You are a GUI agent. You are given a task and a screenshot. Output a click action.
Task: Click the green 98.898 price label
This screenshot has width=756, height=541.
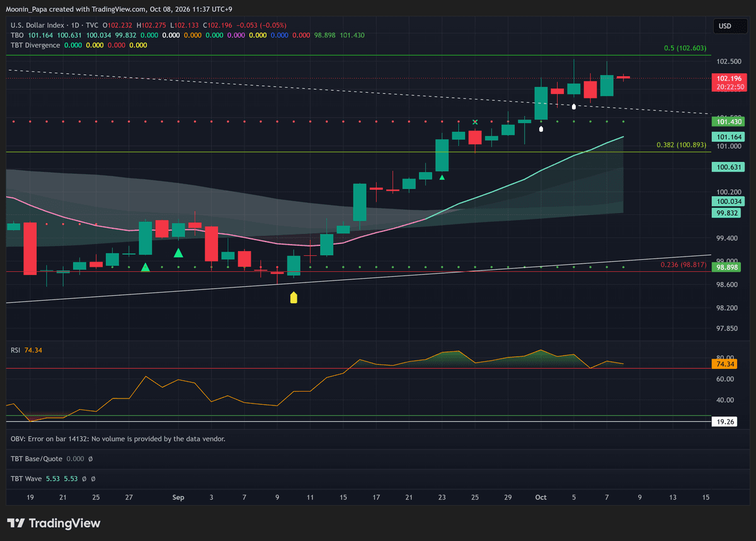coord(726,268)
